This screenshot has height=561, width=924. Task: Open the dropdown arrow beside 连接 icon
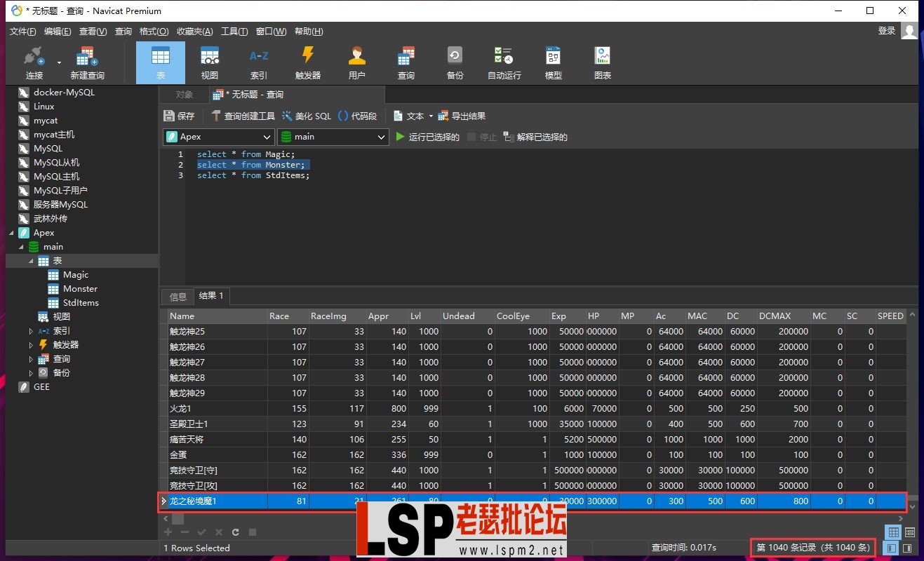click(x=59, y=62)
